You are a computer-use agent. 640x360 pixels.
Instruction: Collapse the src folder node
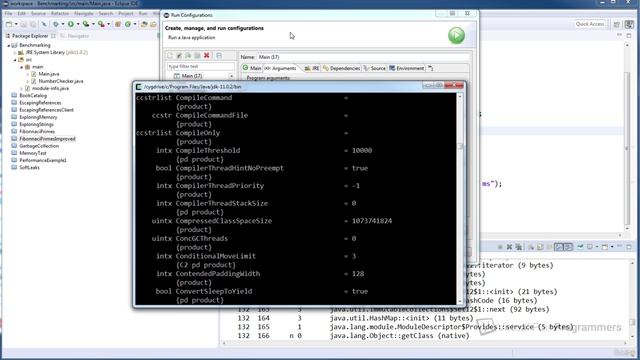[x=15, y=60]
